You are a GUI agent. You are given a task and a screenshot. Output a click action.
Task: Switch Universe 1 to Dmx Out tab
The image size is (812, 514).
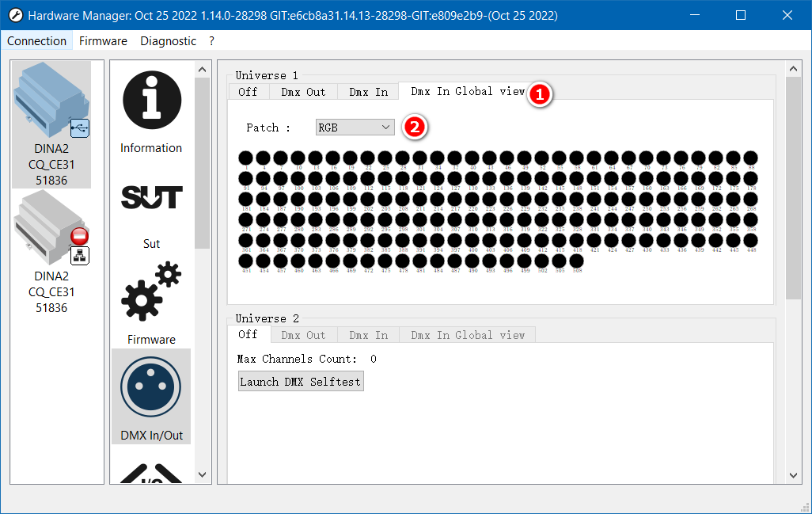click(303, 92)
